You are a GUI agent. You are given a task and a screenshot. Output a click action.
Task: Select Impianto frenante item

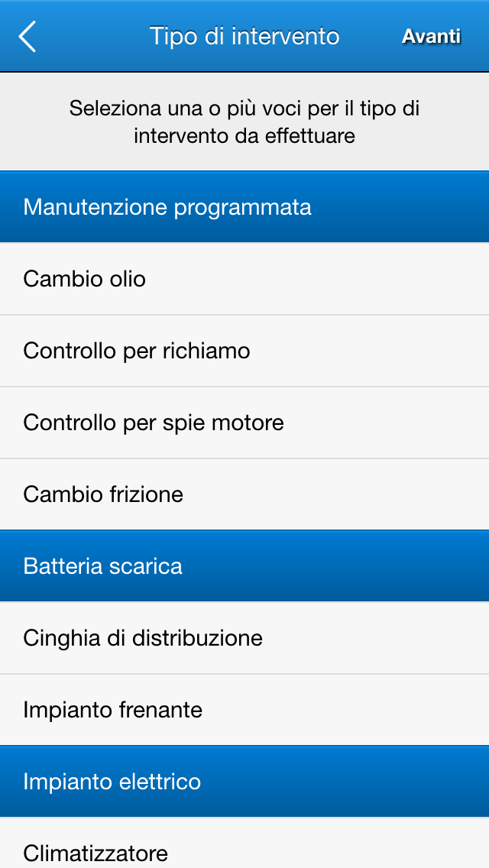[x=244, y=710]
